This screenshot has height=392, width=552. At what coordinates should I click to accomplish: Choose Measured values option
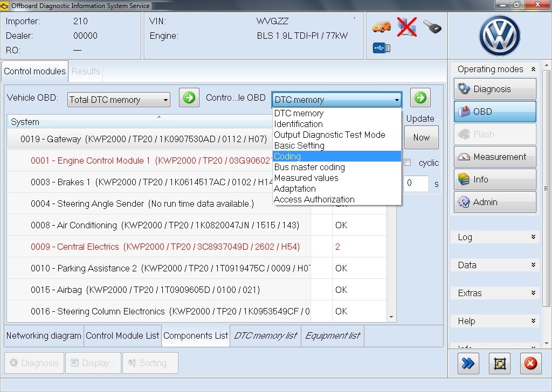pos(337,178)
